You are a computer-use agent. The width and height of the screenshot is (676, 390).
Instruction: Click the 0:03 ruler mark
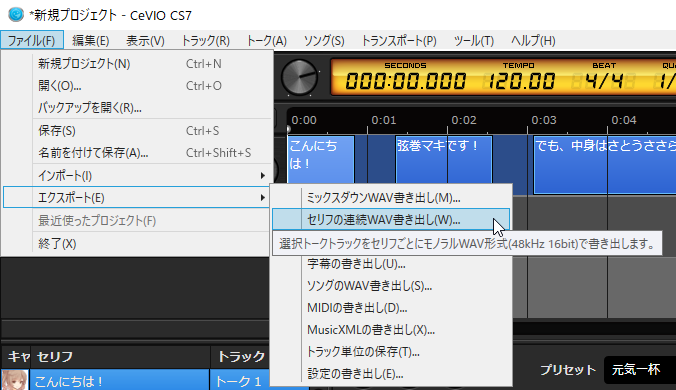pos(544,120)
